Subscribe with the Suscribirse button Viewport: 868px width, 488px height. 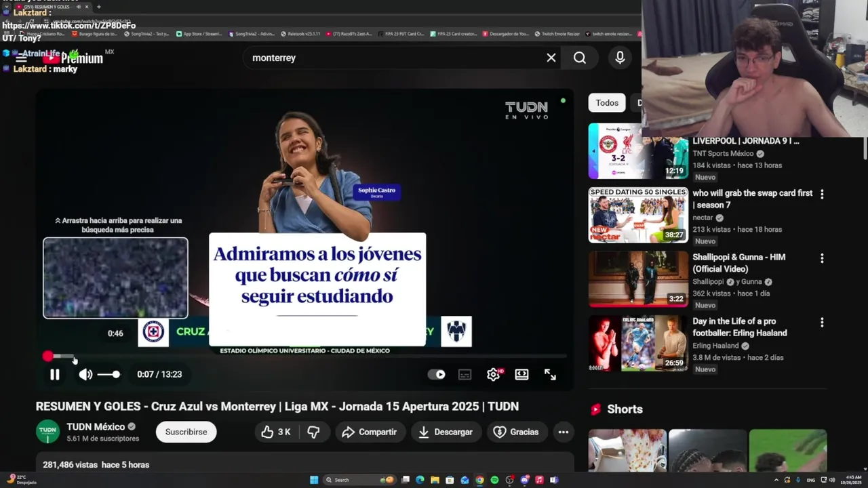tap(186, 432)
